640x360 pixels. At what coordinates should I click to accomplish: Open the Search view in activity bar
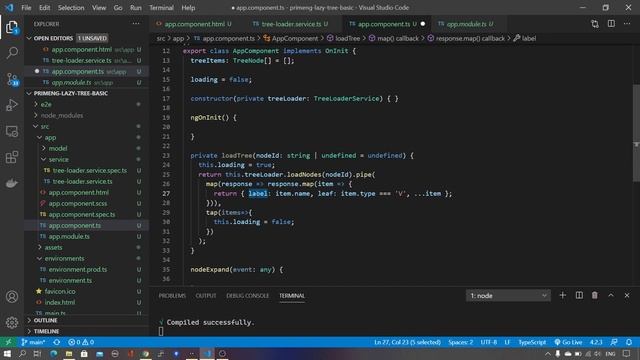[12, 53]
